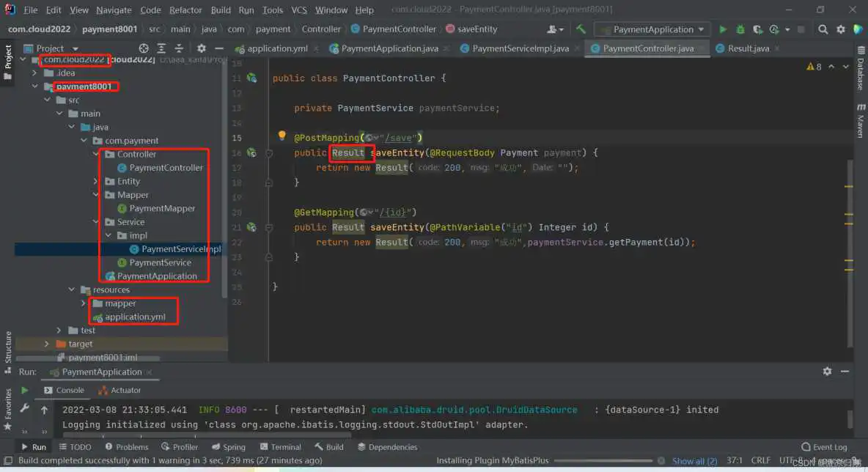This screenshot has height=472, width=868.
Task: Collapse all in Project panel toolbar
Action: pyautogui.click(x=179, y=48)
